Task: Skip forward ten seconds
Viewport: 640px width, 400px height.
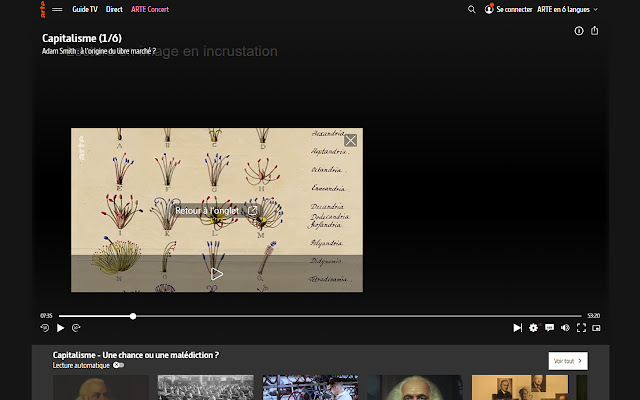Action: tap(76, 328)
